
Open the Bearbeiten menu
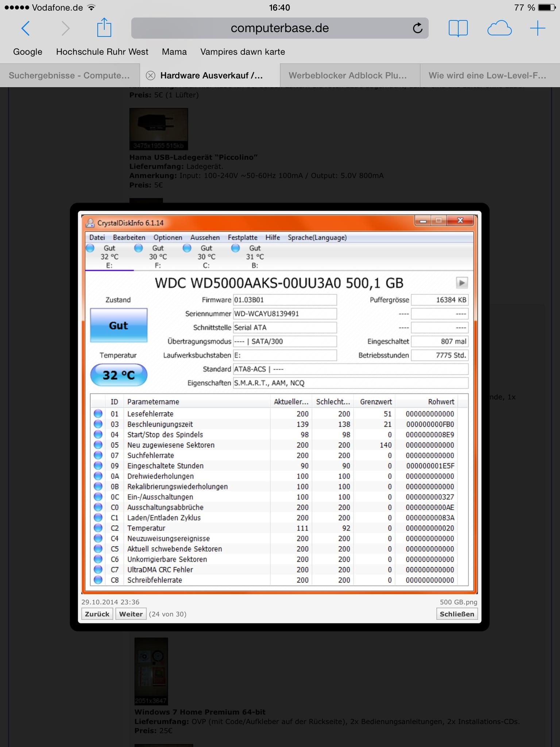coord(129,238)
